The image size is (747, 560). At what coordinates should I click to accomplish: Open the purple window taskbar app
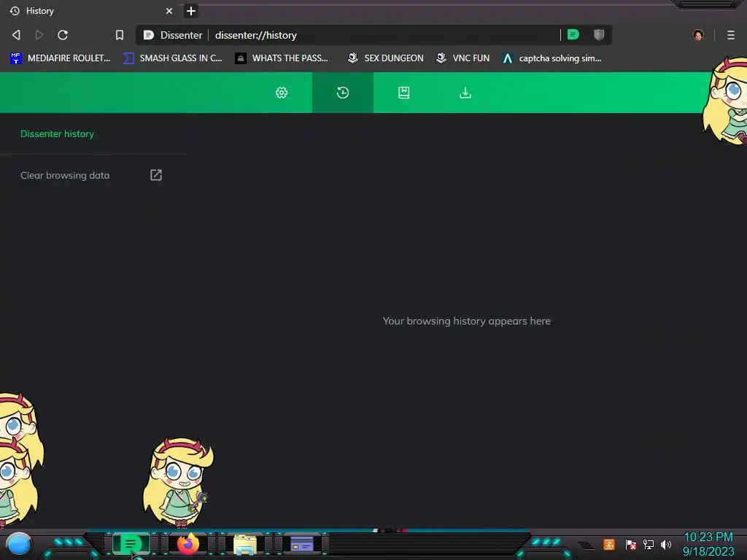coord(301,544)
